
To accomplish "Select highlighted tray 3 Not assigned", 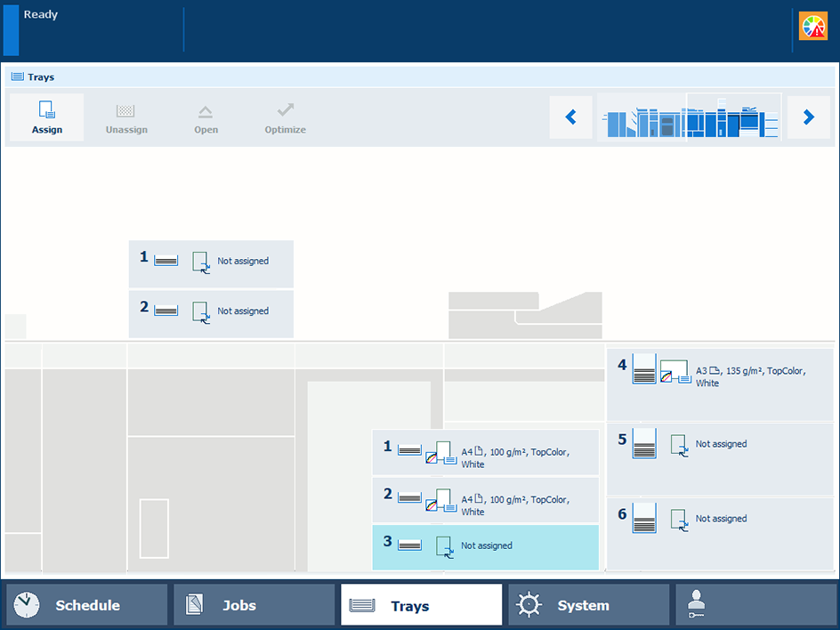I will tap(485, 546).
